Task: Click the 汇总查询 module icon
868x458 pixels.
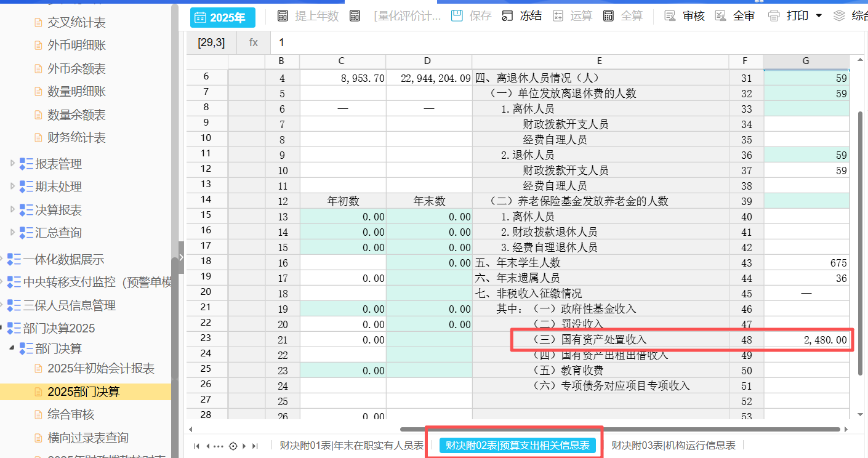Action: (x=26, y=233)
